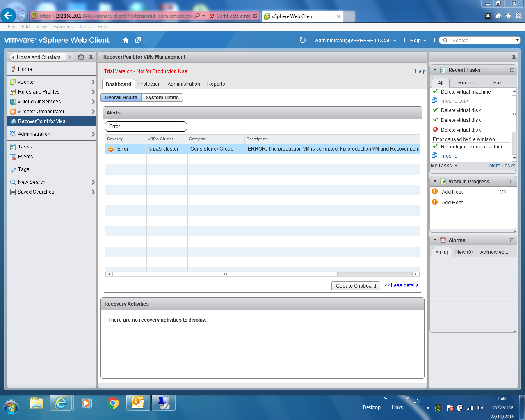
Task: Collapse the Alarms panel triangle
Action: tap(435, 240)
